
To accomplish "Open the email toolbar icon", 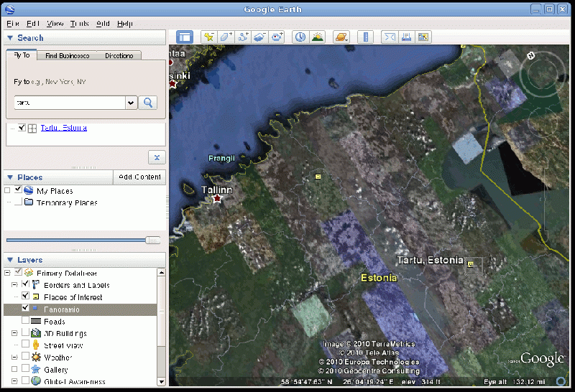I will coord(390,37).
